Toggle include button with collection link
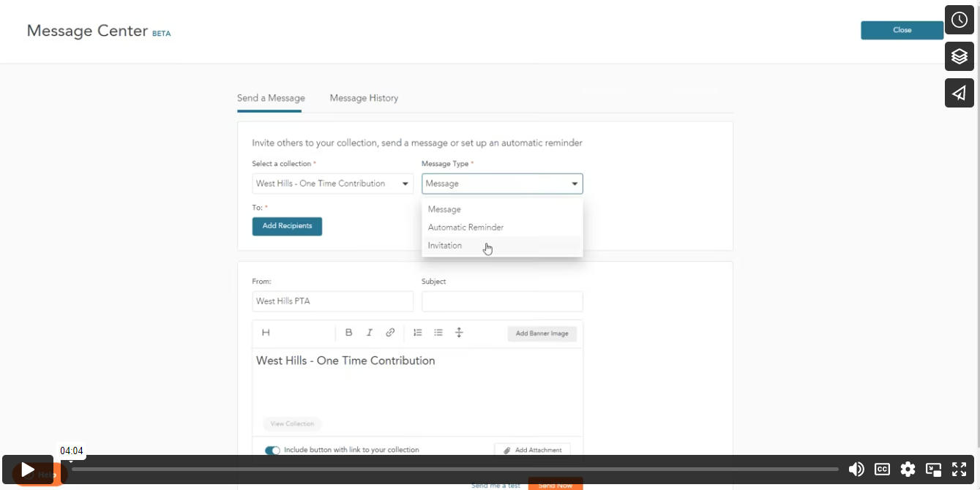 [272, 451]
